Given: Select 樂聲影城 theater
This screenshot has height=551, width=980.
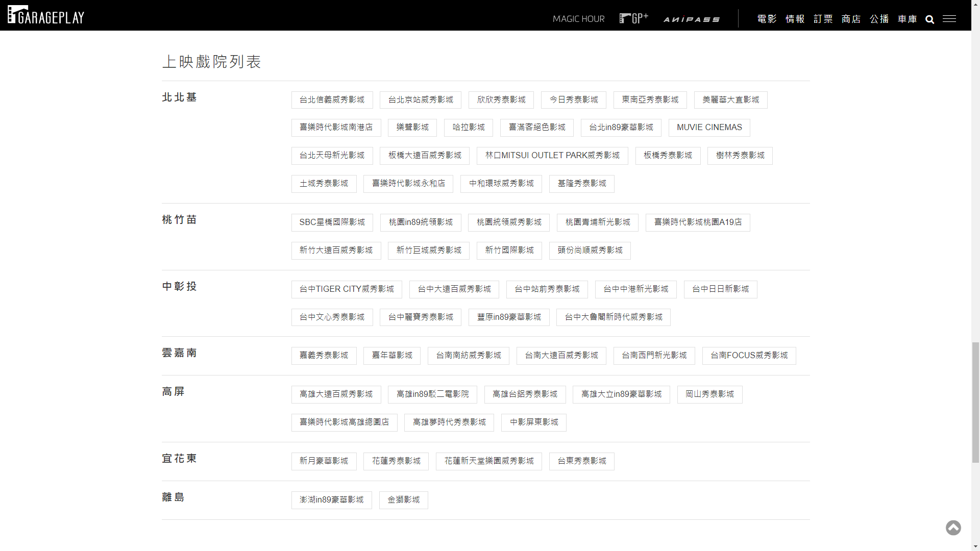Looking at the screenshot, I should pyautogui.click(x=412, y=128).
